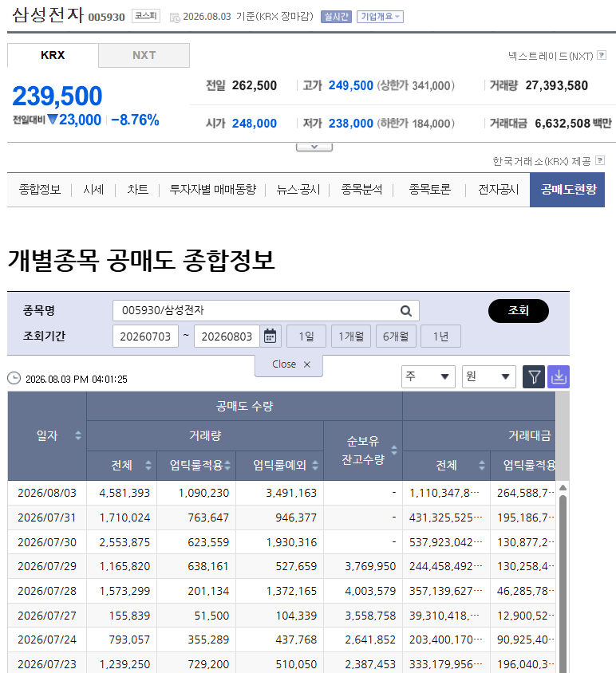Open the 주 unit dropdown
The height and width of the screenshot is (673, 616).
coord(428,377)
